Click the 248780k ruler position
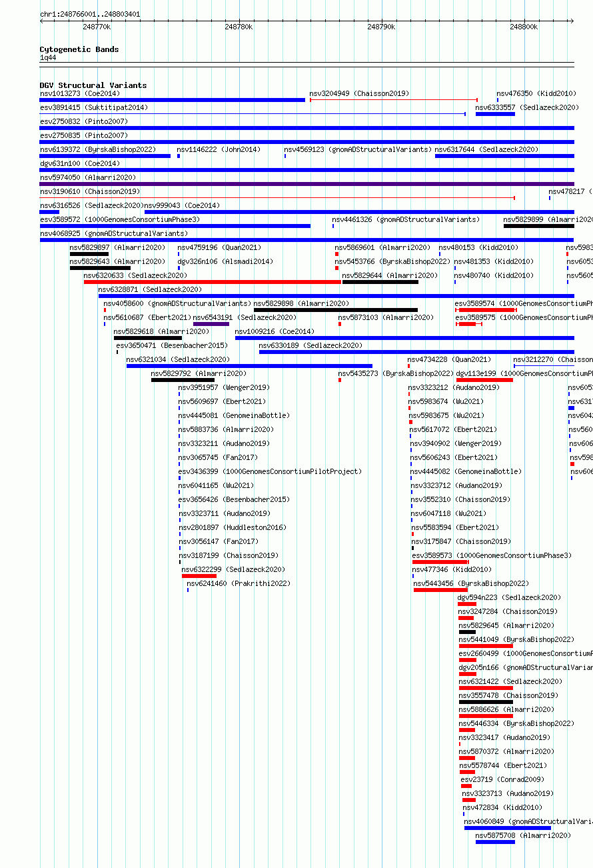The image size is (593, 868). point(239,27)
